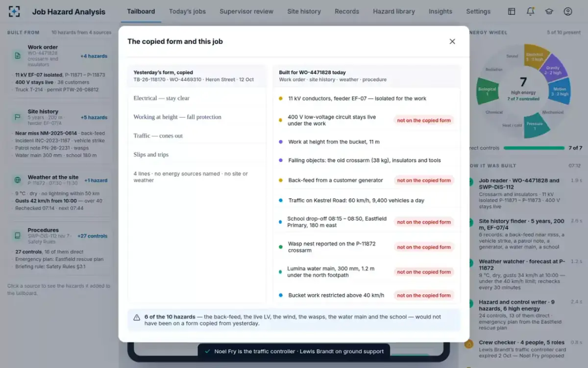Select the Motion segment of the energy wheel
This screenshot has width=588, height=368.
[561, 91]
